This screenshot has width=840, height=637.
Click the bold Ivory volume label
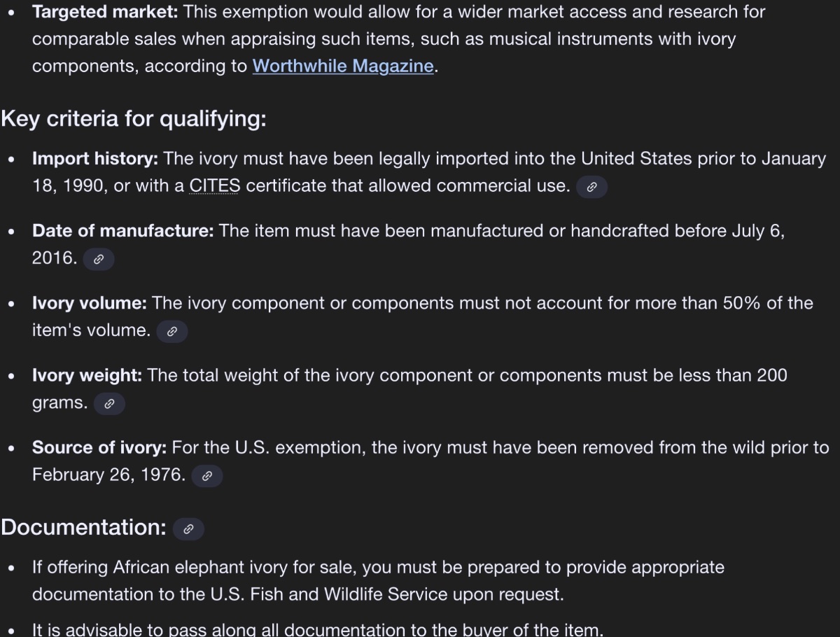pos(89,303)
